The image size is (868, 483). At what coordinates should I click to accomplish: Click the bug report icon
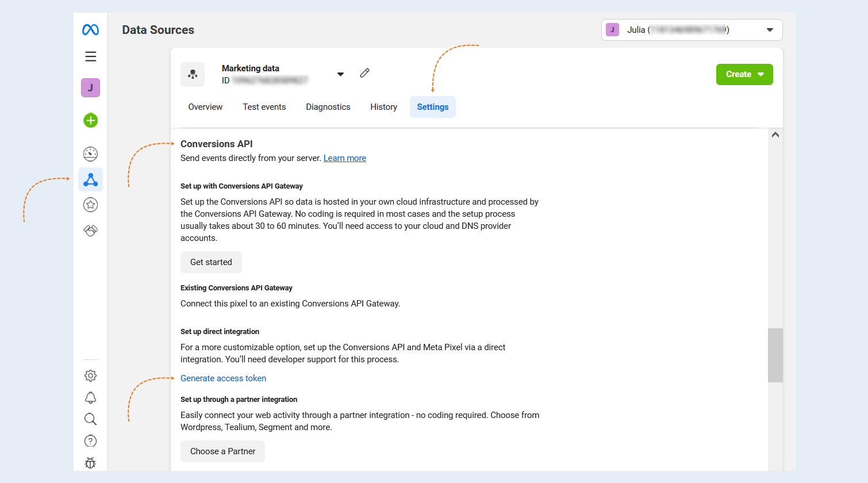click(x=90, y=463)
